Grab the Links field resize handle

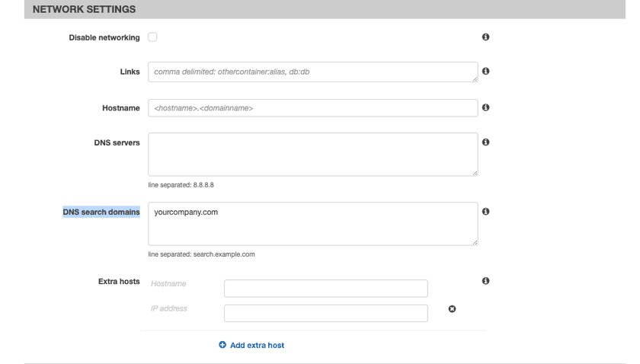pos(475,78)
